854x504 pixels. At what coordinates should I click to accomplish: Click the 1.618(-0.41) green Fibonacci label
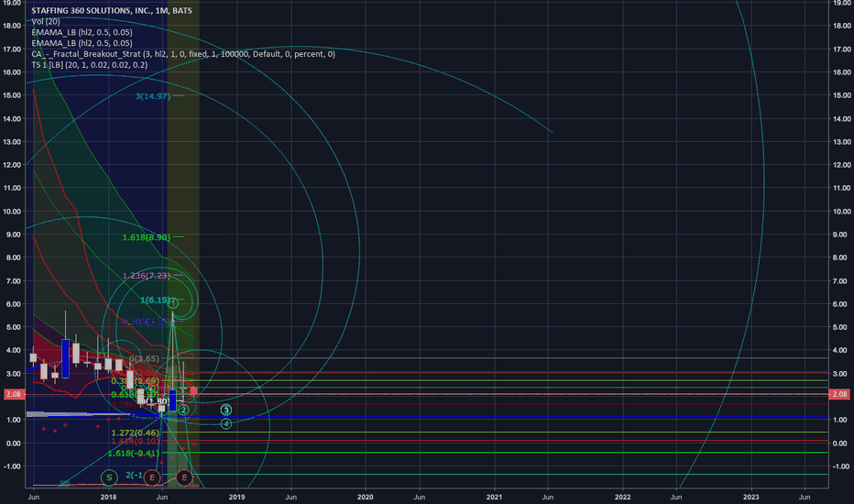click(x=134, y=454)
